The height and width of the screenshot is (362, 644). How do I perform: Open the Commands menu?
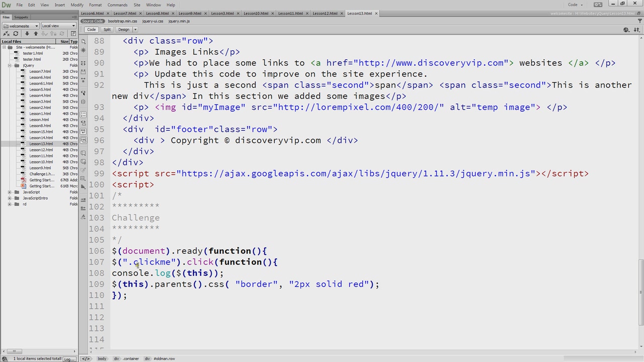pyautogui.click(x=117, y=5)
